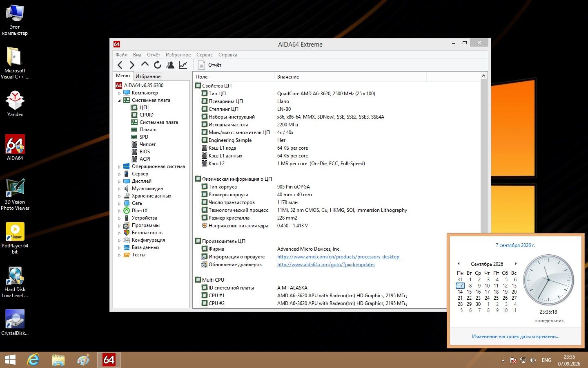Select the CPUID tree item

(147, 115)
